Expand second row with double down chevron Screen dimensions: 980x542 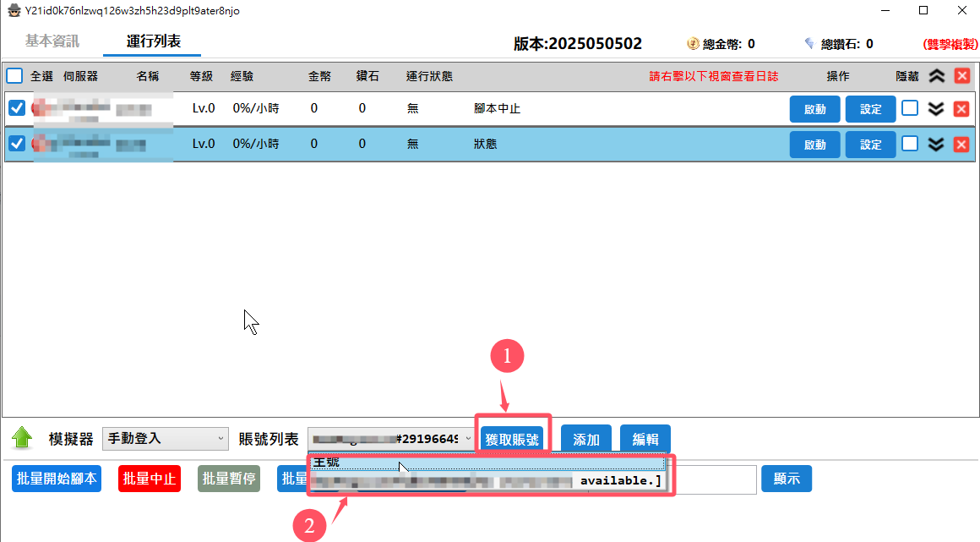coord(935,145)
